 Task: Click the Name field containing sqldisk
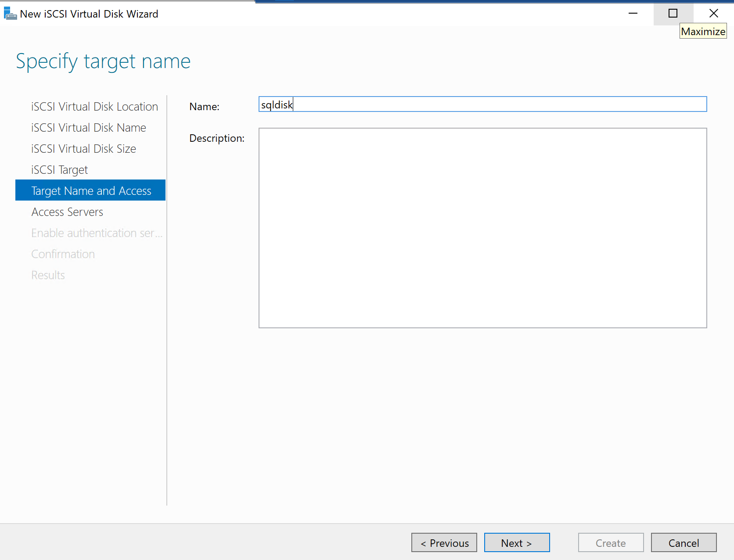[482, 104]
